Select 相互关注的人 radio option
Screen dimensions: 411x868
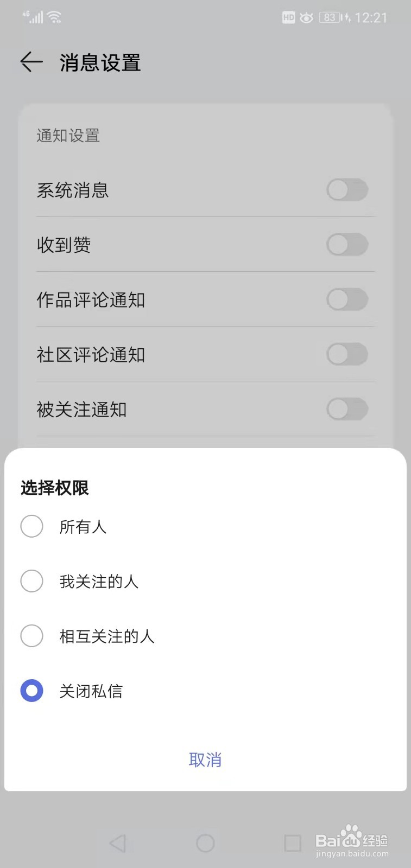coord(31,636)
